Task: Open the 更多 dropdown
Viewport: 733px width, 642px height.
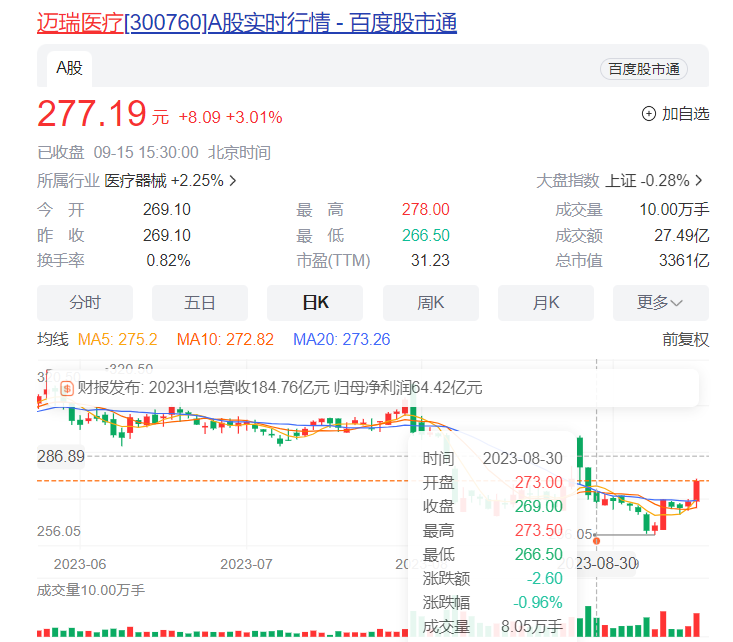Action: pyautogui.click(x=661, y=303)
